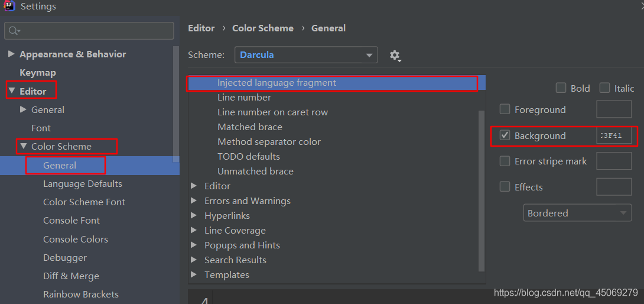Expand Templates group
Screen dimensions: 644x304
click(x=194, y=275)
